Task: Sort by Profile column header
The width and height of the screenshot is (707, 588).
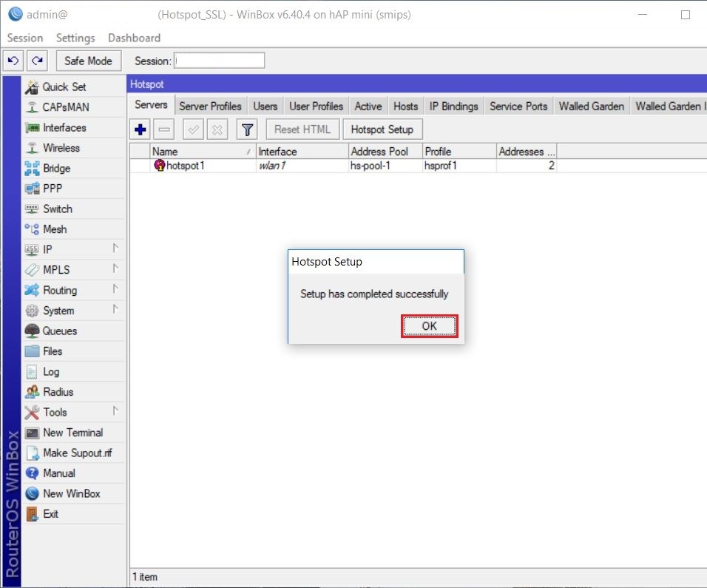Action: click(459, 152)
